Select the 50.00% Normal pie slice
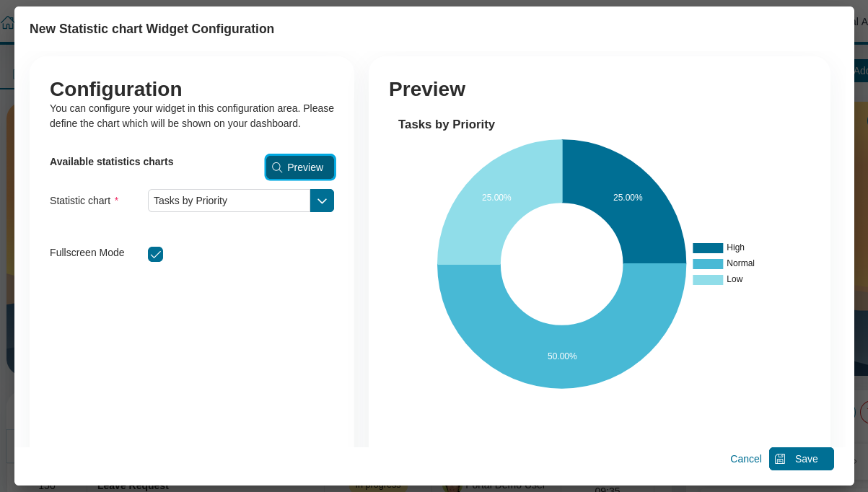The image size is (868, 492). point(562,356)
